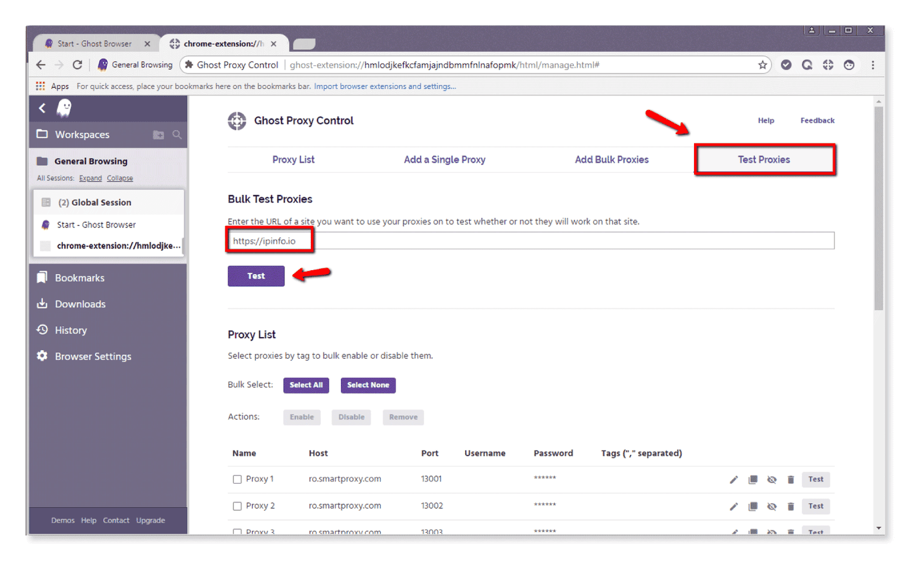Switch to Test Proxies tab
The image size is (924, 572).
pyautogui.click(x=764, y=160)
